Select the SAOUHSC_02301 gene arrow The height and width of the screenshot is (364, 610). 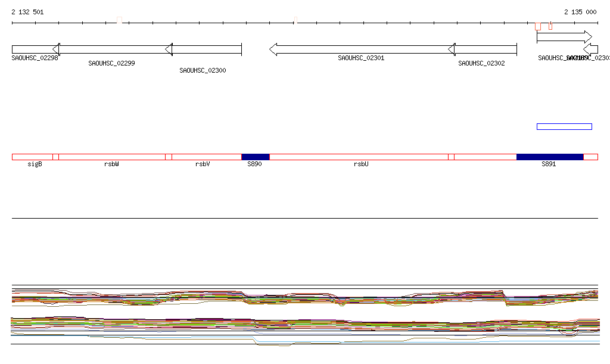362,49
